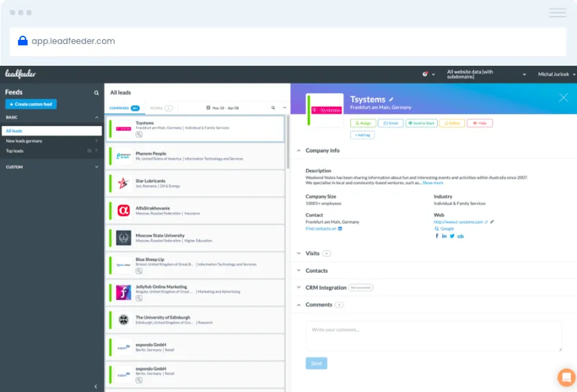Collapse the Company info section

pyautogui.click(x=299, y=150)
